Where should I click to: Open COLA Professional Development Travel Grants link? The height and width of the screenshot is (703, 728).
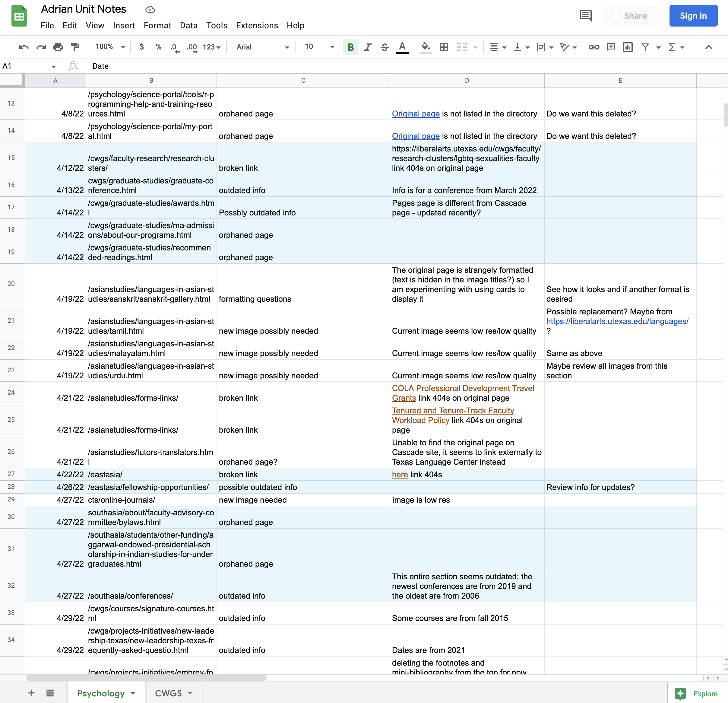pos(463,393)
